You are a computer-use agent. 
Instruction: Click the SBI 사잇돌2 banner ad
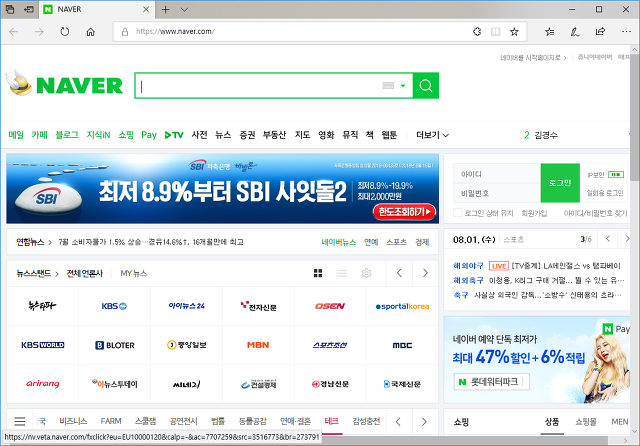[222, 189]
